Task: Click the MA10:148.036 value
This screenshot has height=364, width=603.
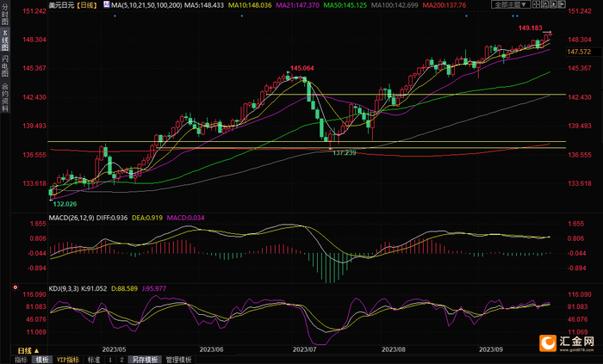Action: click(250, 5)
